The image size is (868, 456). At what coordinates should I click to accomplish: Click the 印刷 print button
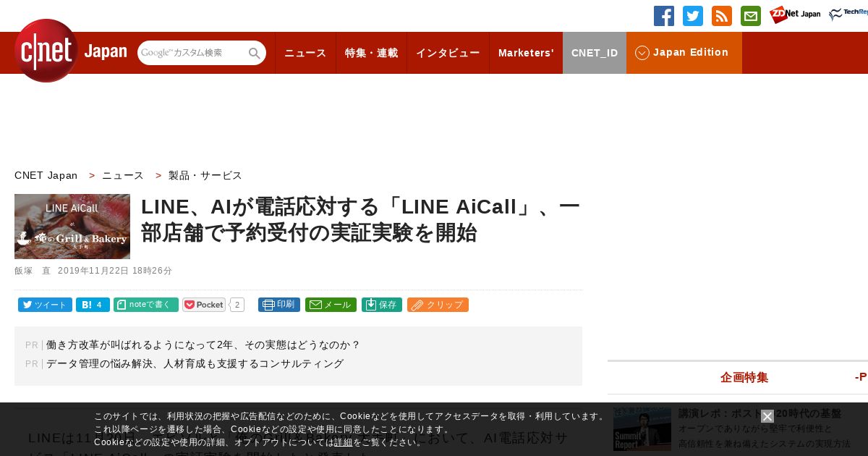279,305
